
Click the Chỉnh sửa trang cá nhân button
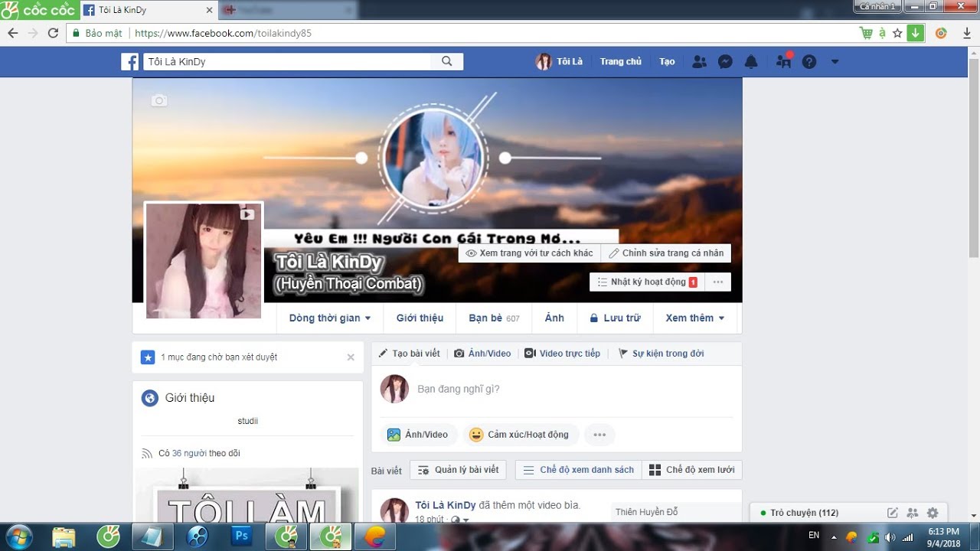point(665,253)
